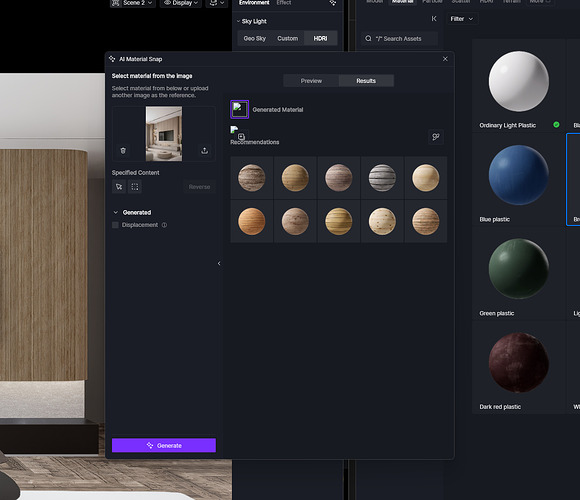
Task: Switch to the Preview tab
Action: [311, 81]
